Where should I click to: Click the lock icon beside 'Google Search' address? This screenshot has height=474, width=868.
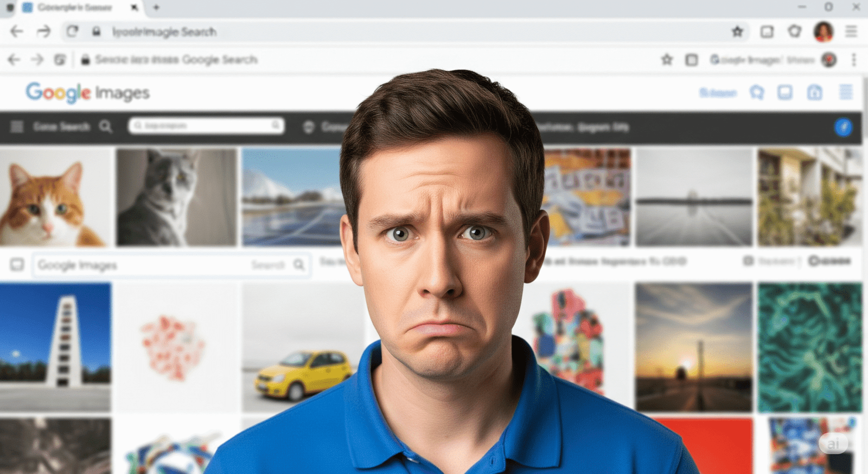click(x=85, y=60)
